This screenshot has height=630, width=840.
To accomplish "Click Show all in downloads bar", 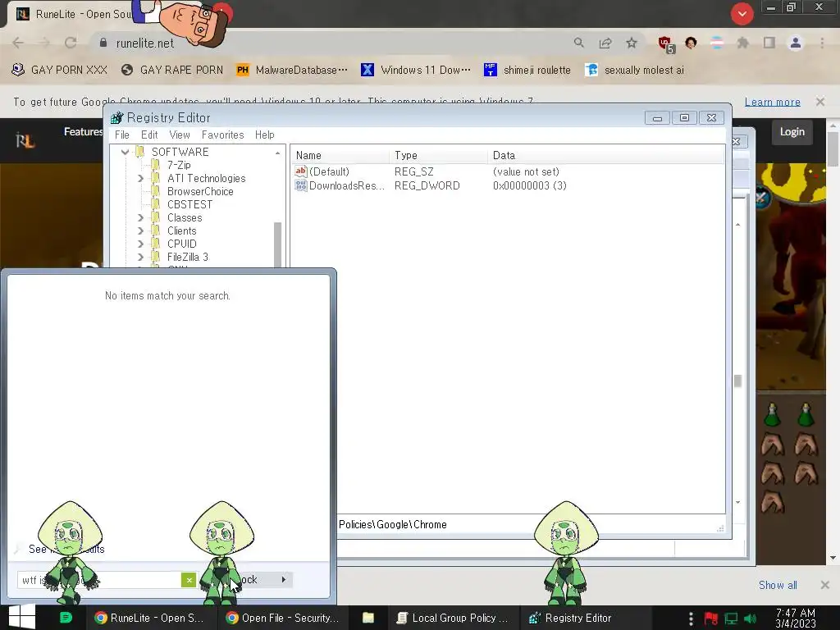I will pyautogui.click(x=778, y=585).
